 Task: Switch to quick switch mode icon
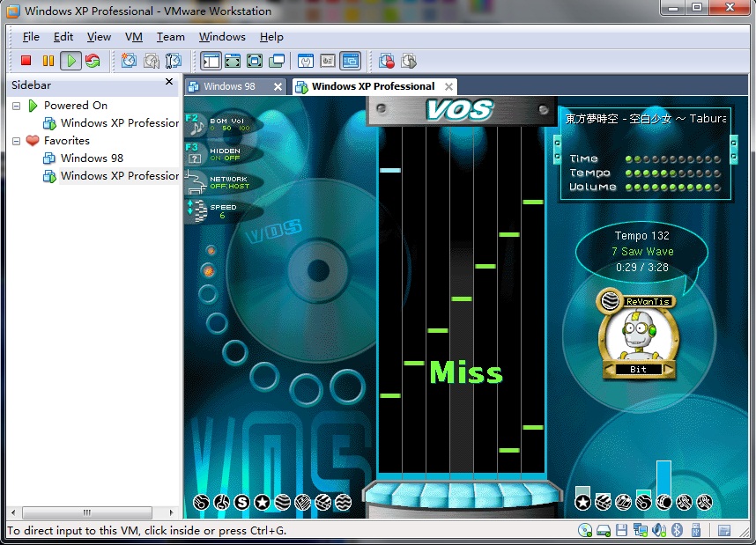(233, 61)
